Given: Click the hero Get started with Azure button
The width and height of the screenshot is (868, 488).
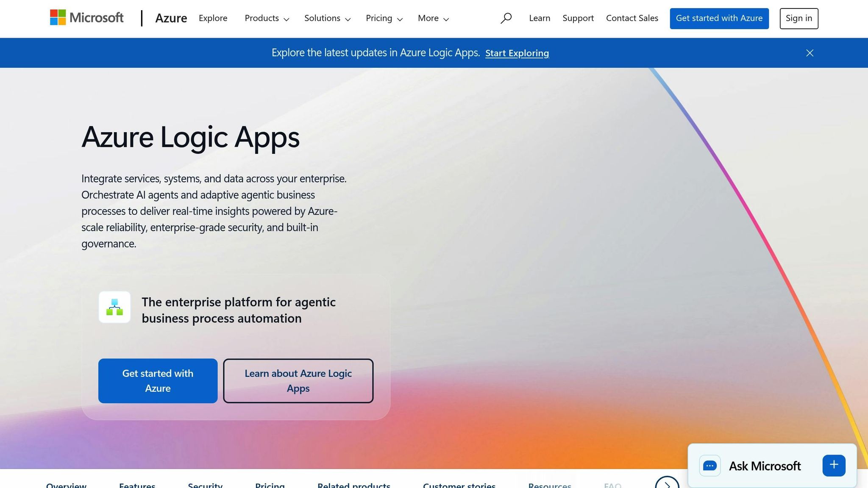Looking at the screenshot, I should (158, 380).
